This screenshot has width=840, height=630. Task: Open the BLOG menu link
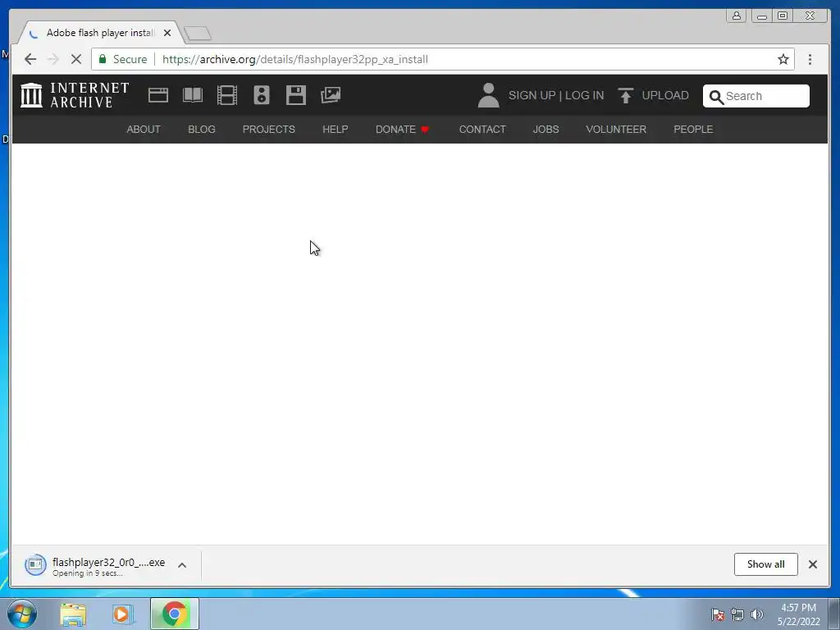pyautogui.click(x=202, y=130)
